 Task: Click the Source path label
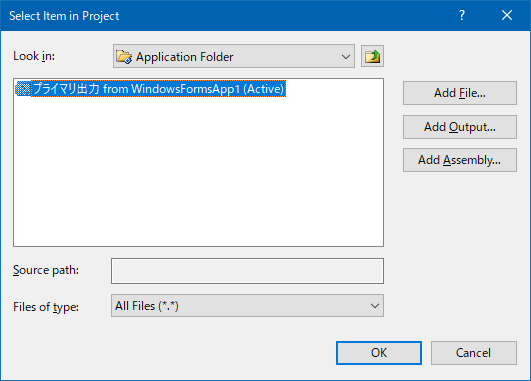coord(46,270)
